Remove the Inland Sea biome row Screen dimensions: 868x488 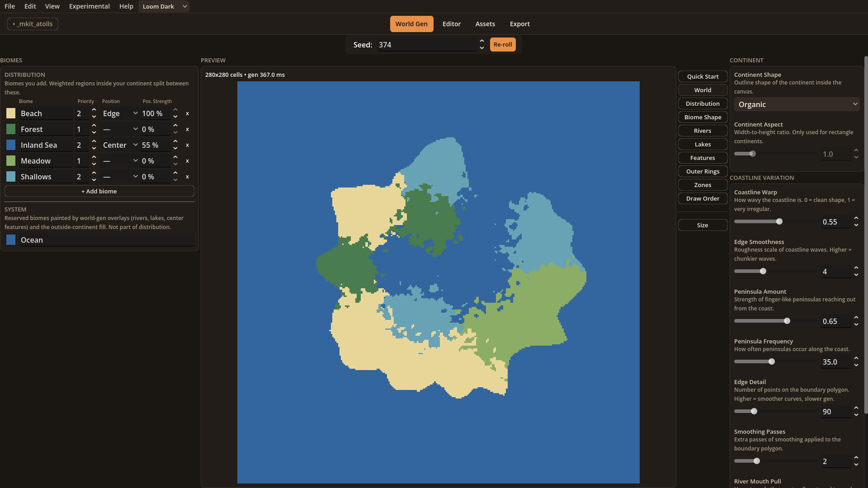(x=187, y=145)
